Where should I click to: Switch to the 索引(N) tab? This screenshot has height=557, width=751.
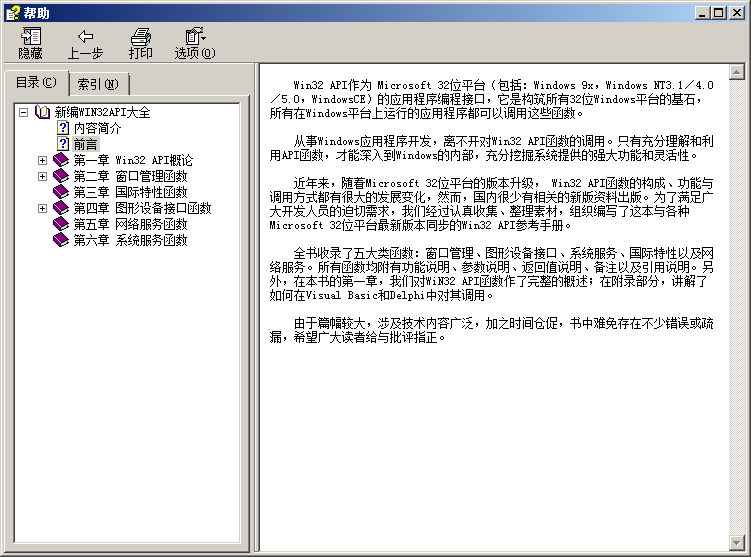pyautogui.click(x=98, y=84)
